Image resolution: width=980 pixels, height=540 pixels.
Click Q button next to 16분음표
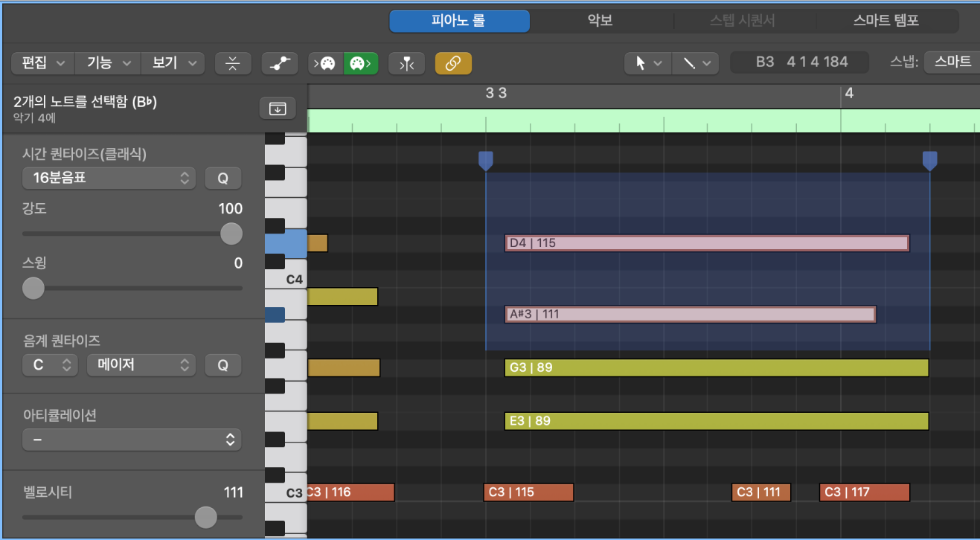[223, 179]
